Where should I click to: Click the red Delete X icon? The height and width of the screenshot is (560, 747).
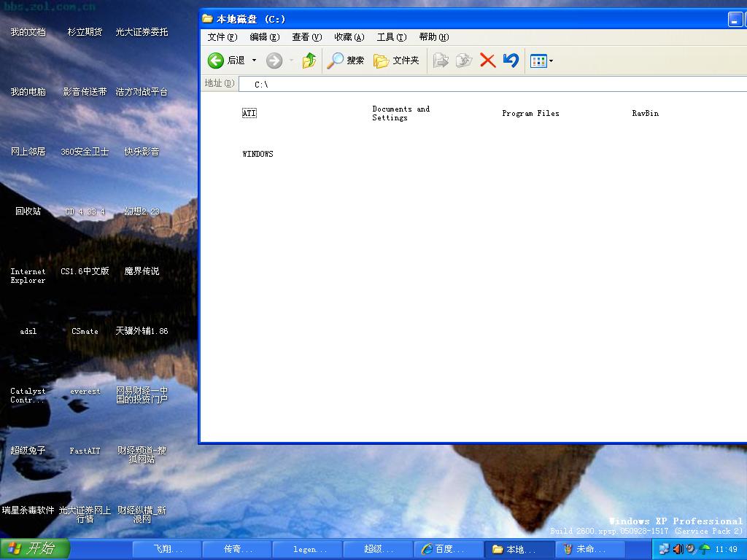click(487, 61)
